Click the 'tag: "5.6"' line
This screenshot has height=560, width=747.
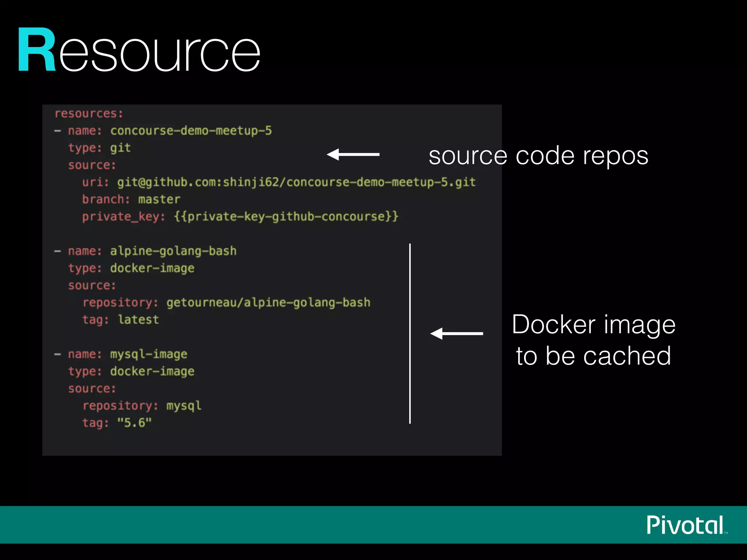(117, 423)
